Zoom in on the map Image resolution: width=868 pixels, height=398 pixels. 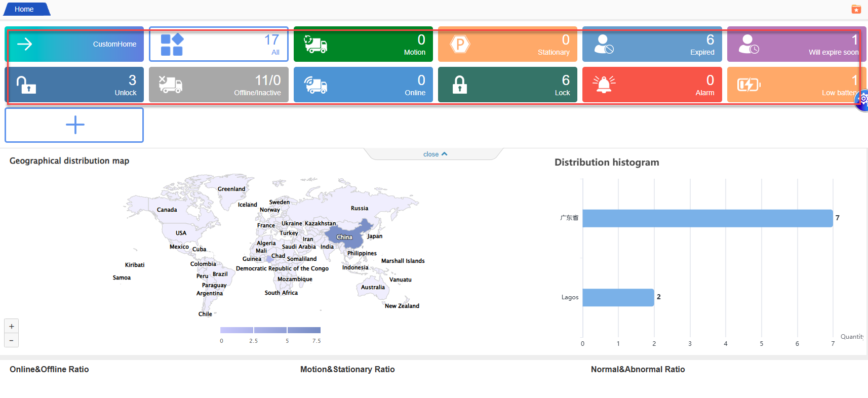click(12, 326)
